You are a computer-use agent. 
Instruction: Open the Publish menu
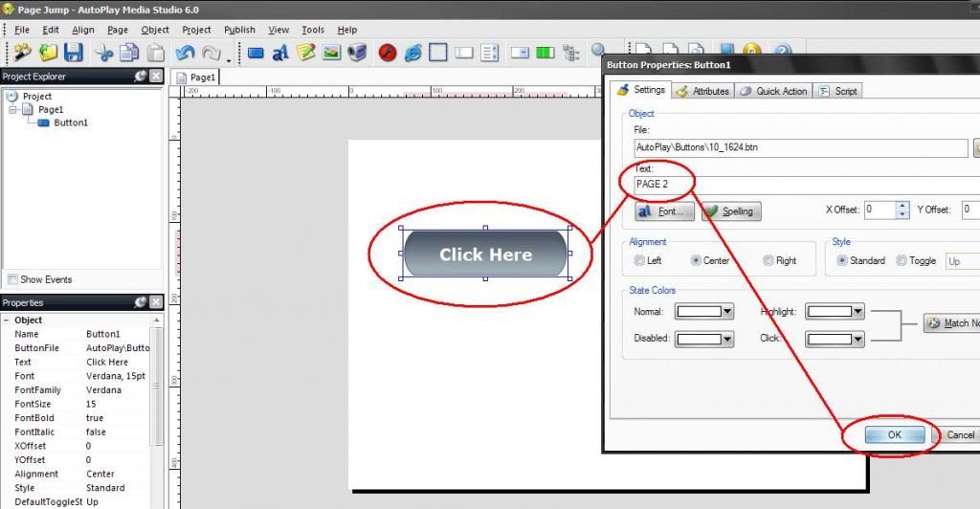pyautogui.click(x=239, y=30)
